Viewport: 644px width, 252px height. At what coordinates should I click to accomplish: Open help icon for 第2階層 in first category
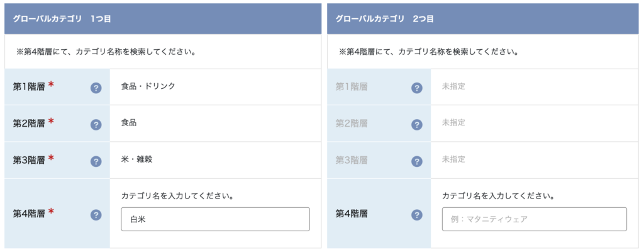(x=96, y=125)
